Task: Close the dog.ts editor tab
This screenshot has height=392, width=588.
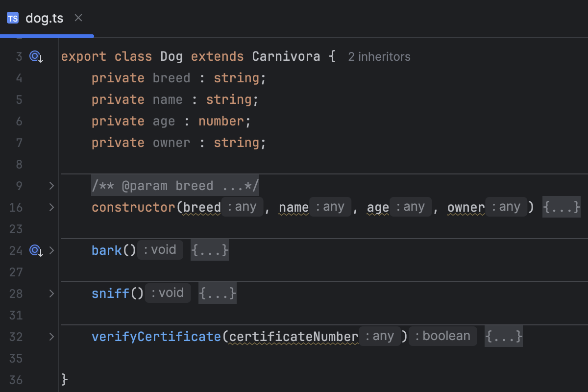Action: [x=78, y=17]
